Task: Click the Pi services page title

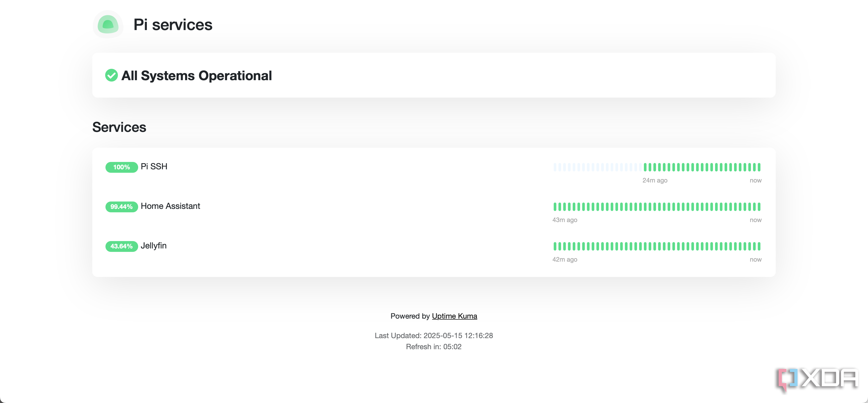Action: tap(173, 25)
